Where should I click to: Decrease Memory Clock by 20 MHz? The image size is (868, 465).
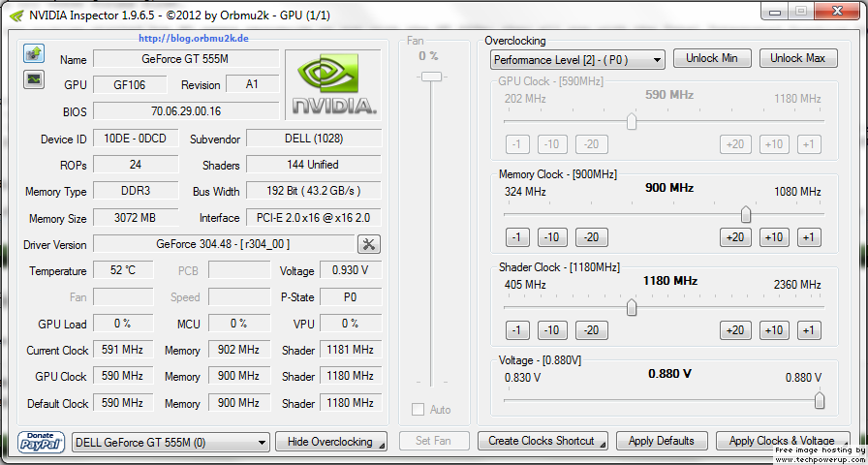592,237
